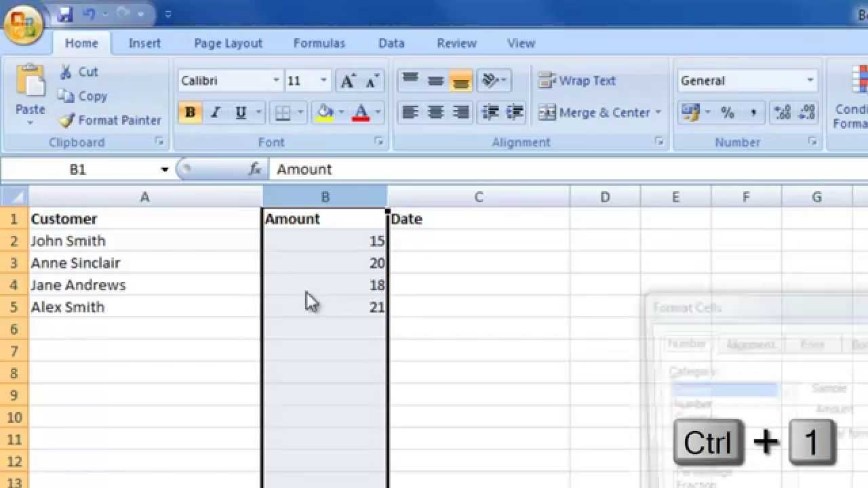868x488 pixels.
Task: Apply the yellow Fill Color
Action: click(325, 113)
